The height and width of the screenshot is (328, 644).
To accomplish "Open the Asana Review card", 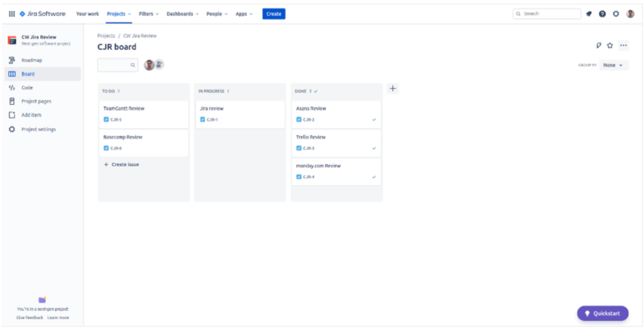I will coord(336,114).
